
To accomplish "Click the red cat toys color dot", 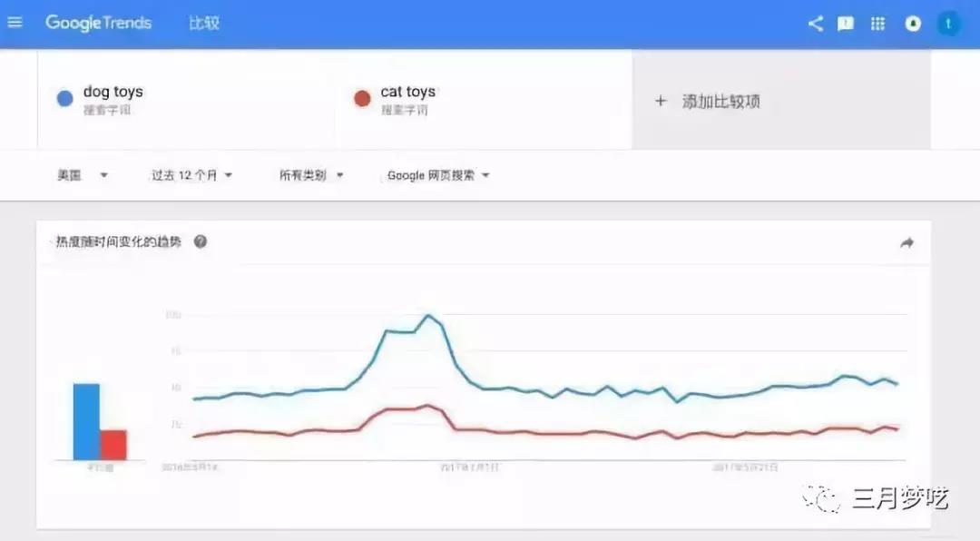I will [362, 99].
